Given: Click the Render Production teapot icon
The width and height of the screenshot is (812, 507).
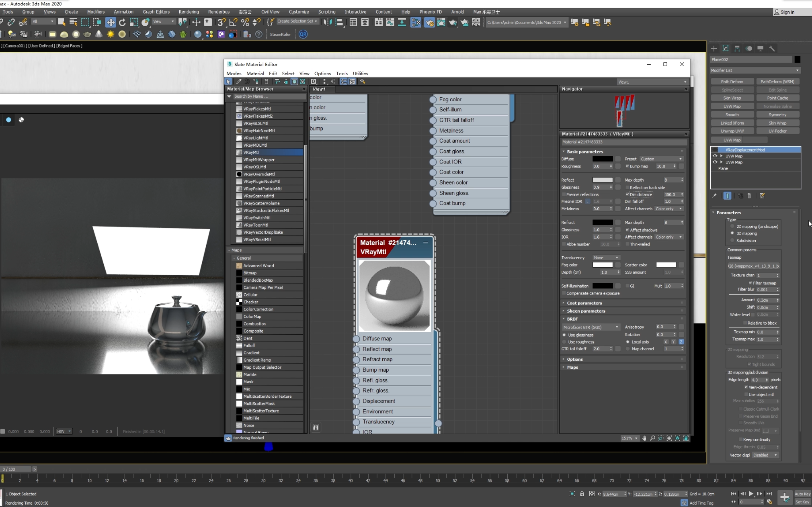Looking at the screenshot, I should pyautogui.click(x=453, y=22).
